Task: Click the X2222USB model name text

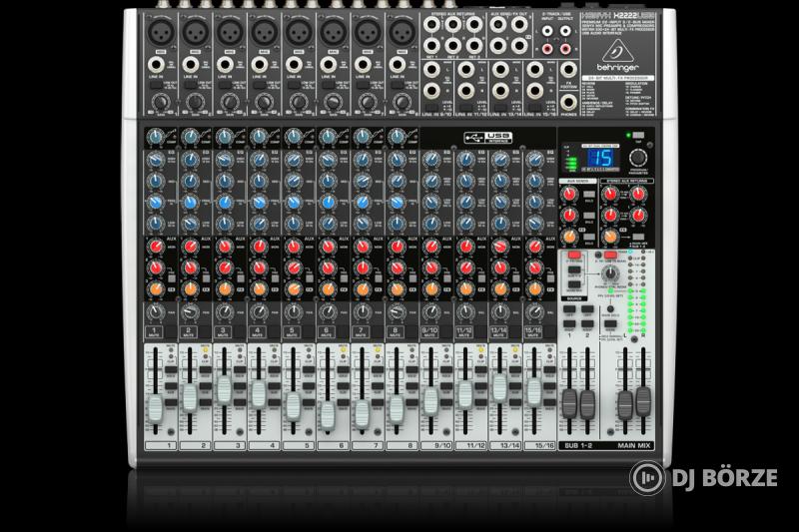Action: (x=635, y=16)
